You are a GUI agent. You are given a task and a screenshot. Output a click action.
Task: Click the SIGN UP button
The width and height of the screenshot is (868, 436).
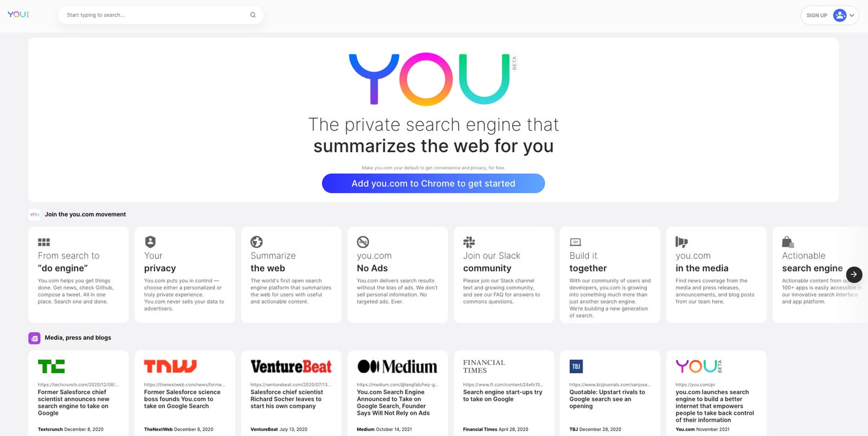point(816,15)
